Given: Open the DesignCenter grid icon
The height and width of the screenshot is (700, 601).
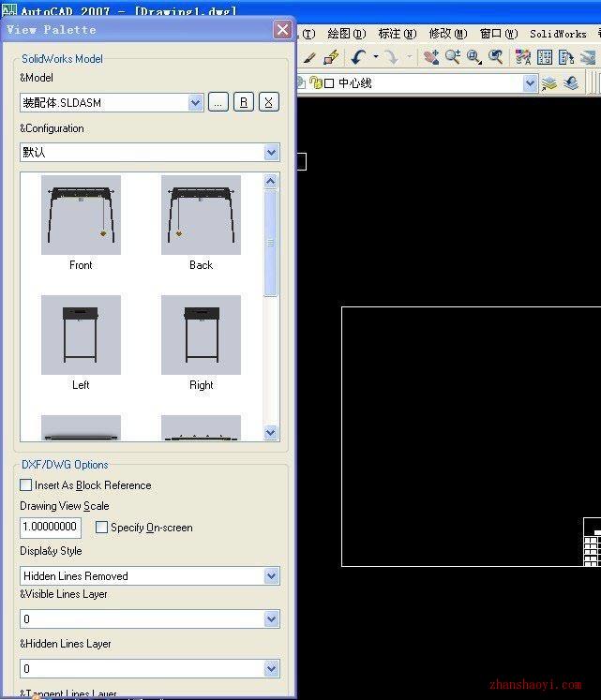Looking at the screenshot, I should tap(545, 57).
